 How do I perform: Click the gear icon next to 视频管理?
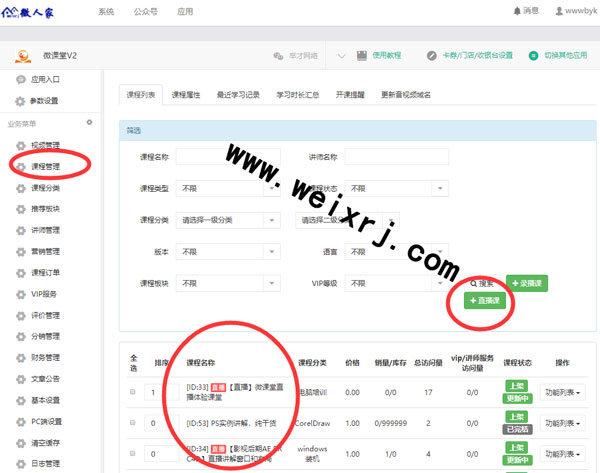click(21, 145)
